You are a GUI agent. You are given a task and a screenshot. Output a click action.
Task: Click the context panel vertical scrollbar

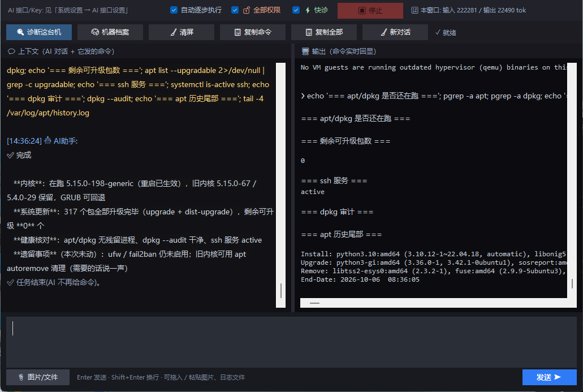[x=280, y=185]
